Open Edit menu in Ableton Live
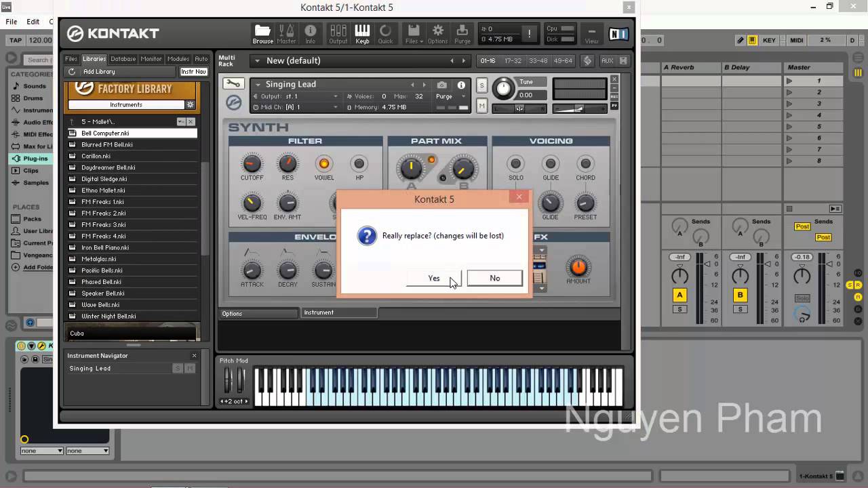 click(x=33, y=22)
